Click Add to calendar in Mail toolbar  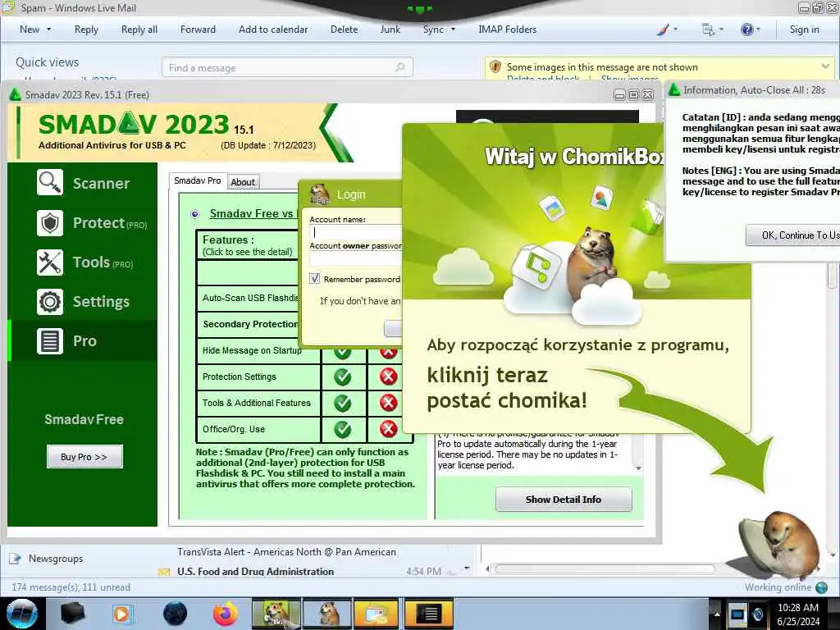click(273, 30)
